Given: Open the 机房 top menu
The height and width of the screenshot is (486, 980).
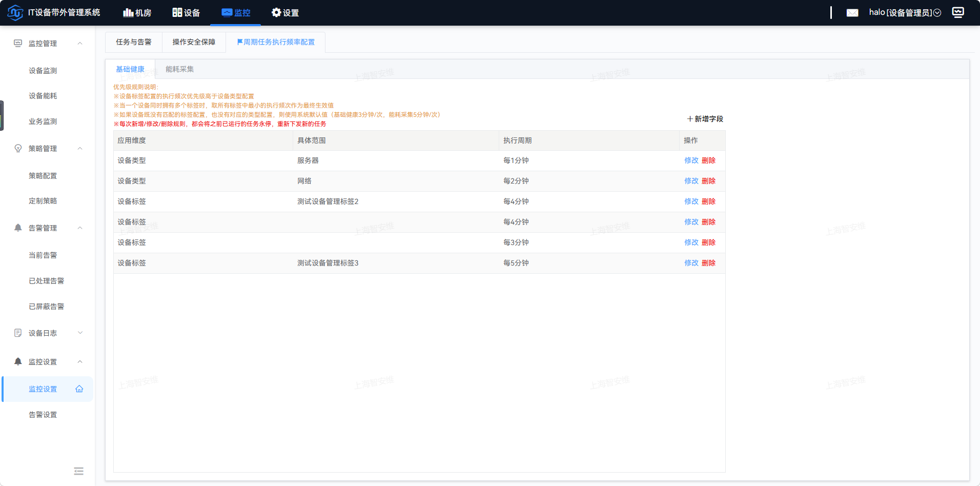Looking at the screenshot, I should pos(137,13).
